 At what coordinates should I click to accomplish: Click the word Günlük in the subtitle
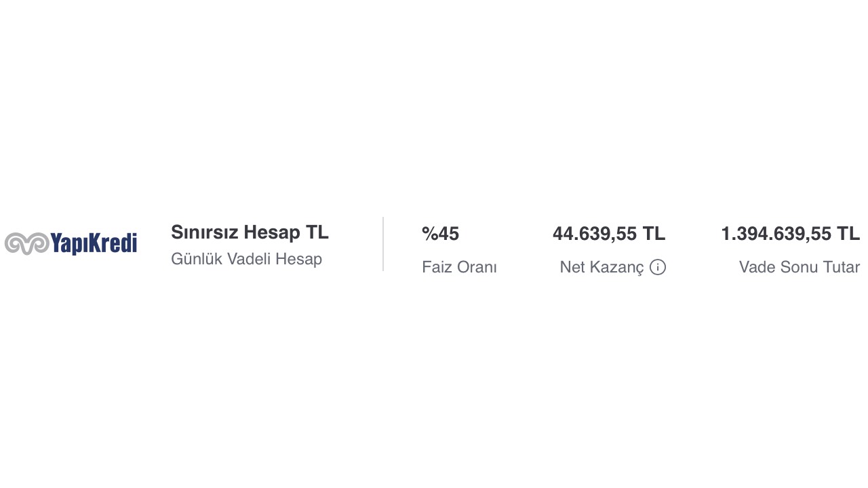197,259
